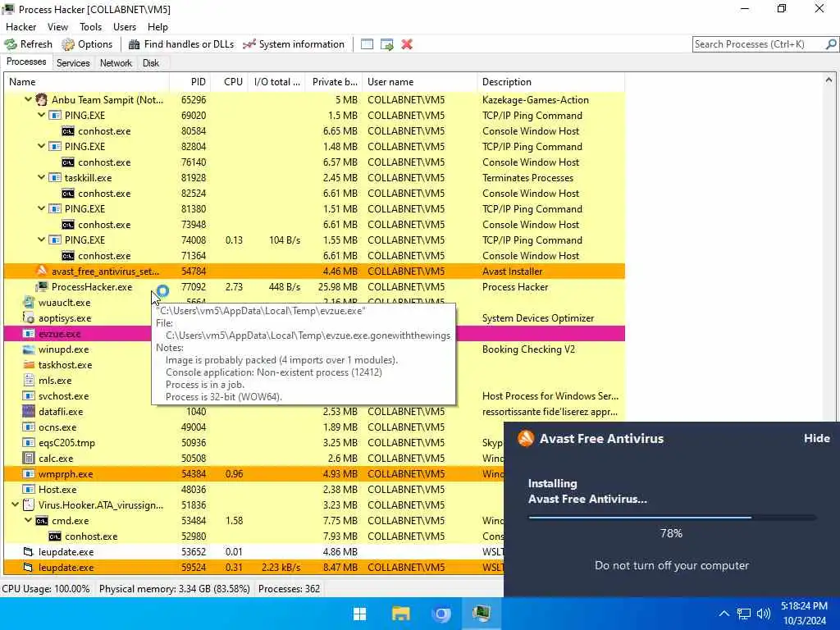Show hidden tray icons chevron
This screenshot has height=630, width=840.
(x=724, y=614)
